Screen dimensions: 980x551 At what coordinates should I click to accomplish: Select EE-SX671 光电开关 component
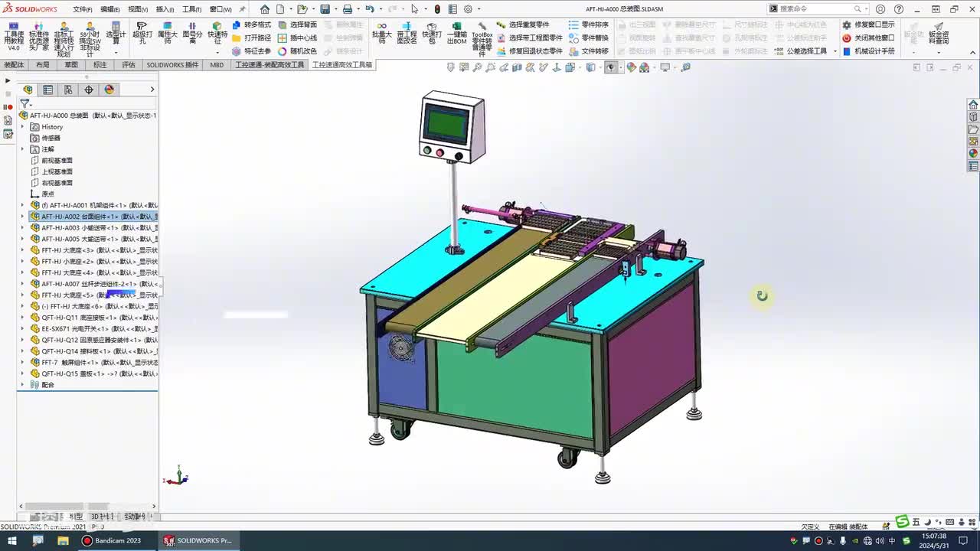click(93, 329)
